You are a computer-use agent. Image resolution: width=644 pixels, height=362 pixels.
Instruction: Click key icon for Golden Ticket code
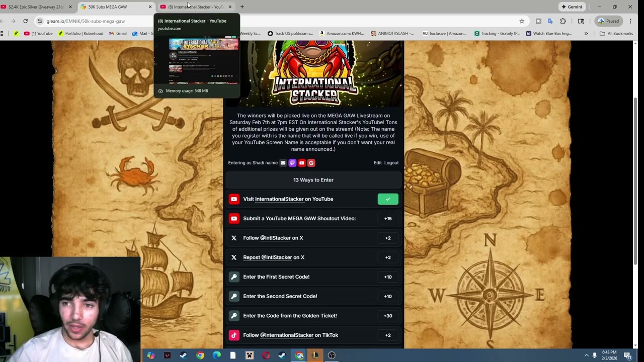(234, 316)
